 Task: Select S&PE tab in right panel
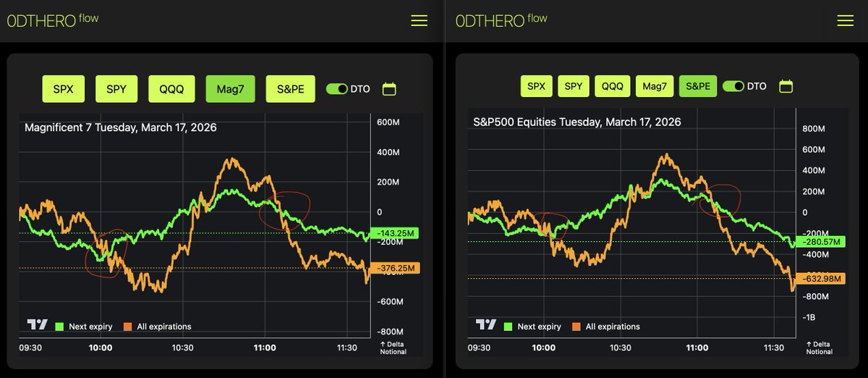[698, 86]
